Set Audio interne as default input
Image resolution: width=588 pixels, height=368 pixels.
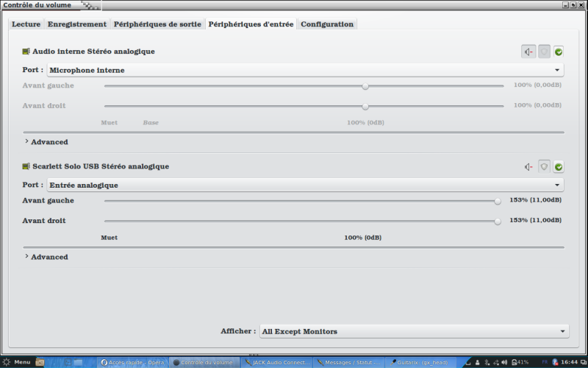click(x=559, y=52)
